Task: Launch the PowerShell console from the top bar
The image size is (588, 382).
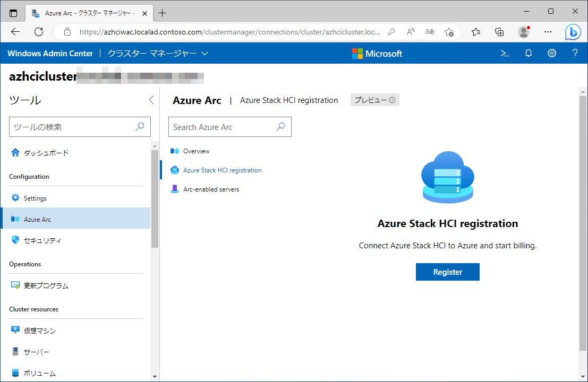Action: coord(504,53)
